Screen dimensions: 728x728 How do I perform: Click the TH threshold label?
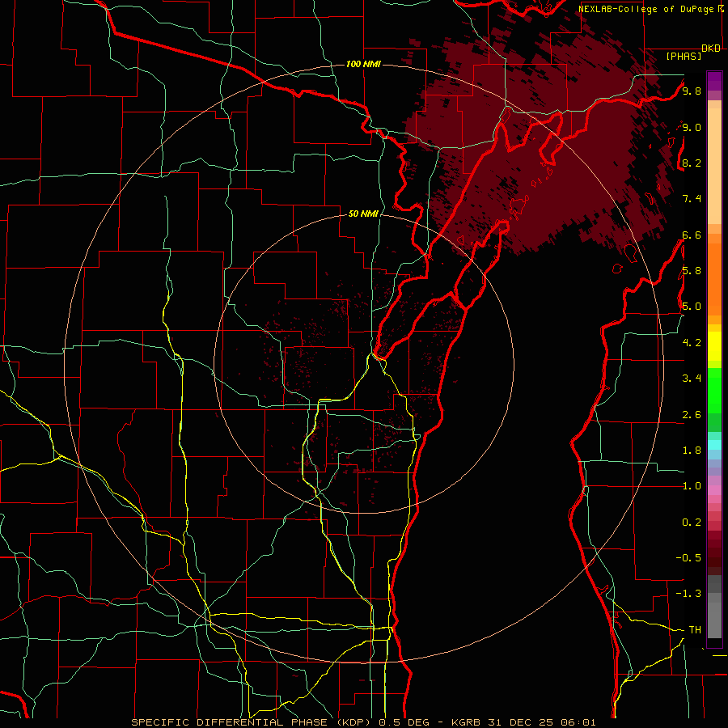pos(695,629)
